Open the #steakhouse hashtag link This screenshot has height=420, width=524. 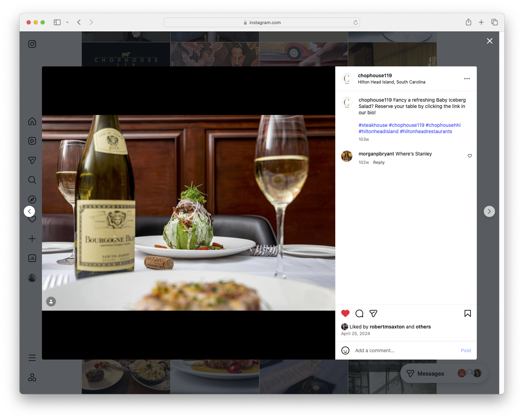point(373,125)
